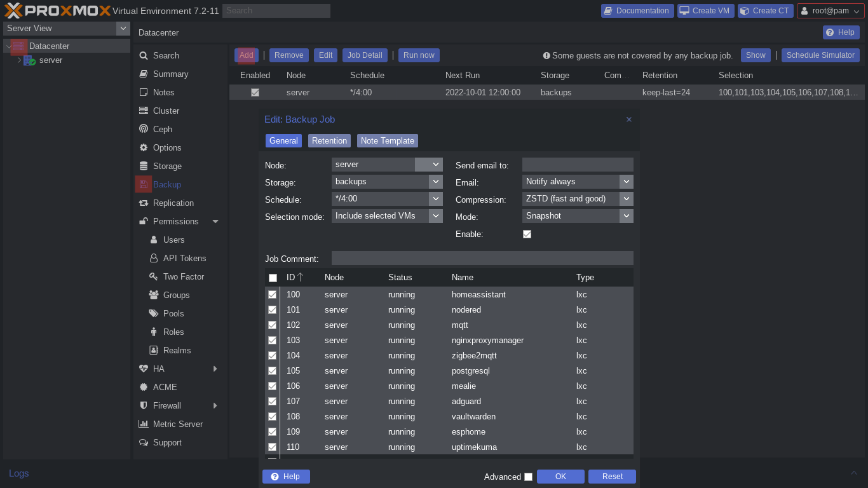Uncheck mqtt container 102

coord(272,325)
